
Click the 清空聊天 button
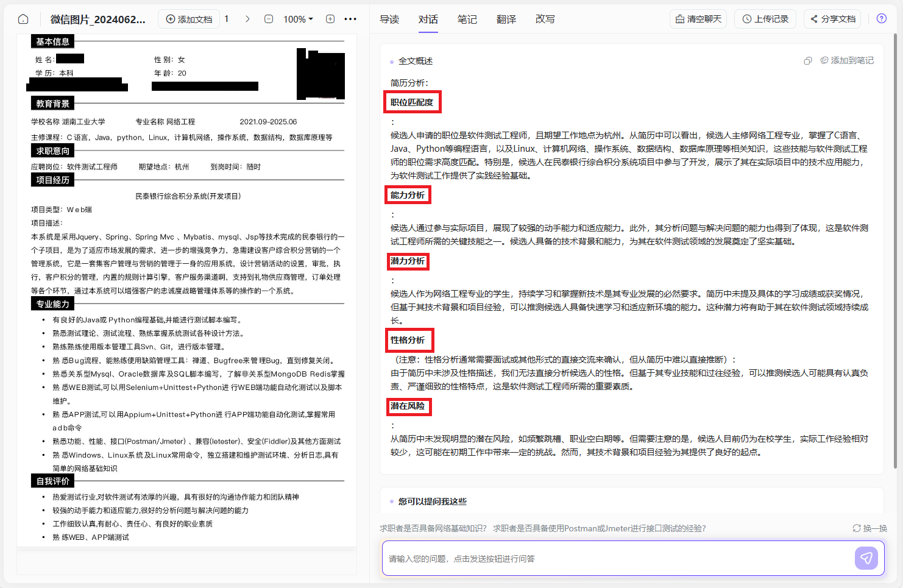click(x=698, y=19)
